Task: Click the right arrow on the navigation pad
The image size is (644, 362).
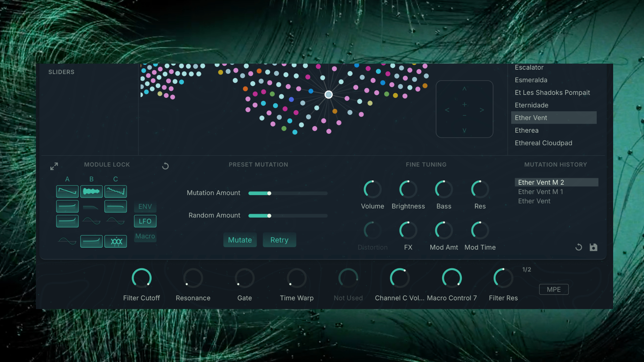Action: point(482,110)
